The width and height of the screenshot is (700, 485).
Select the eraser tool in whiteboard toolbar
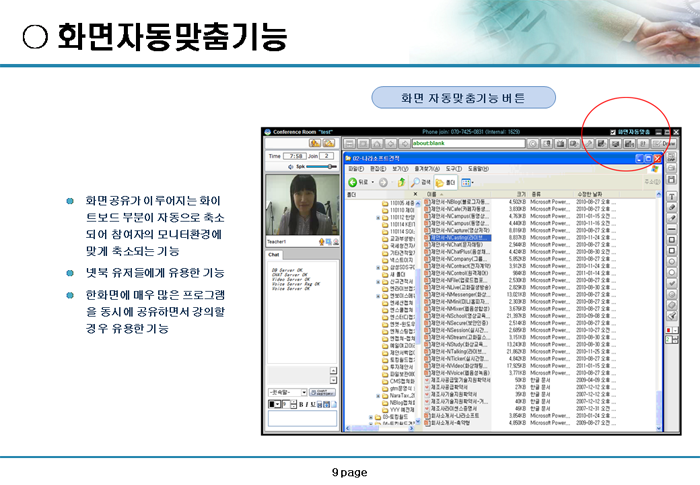(x=671, y=305)
